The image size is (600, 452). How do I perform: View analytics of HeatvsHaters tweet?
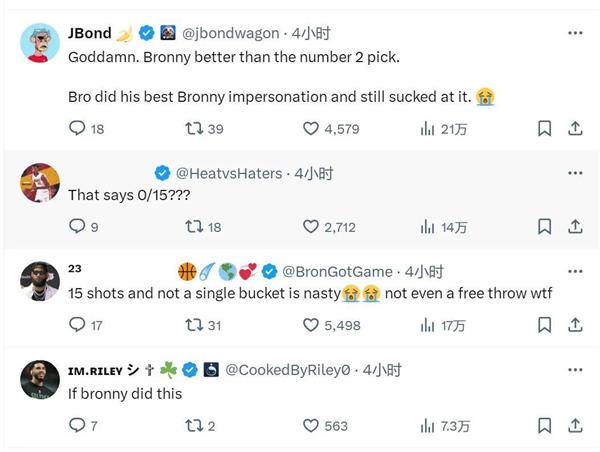click(428, 227)
